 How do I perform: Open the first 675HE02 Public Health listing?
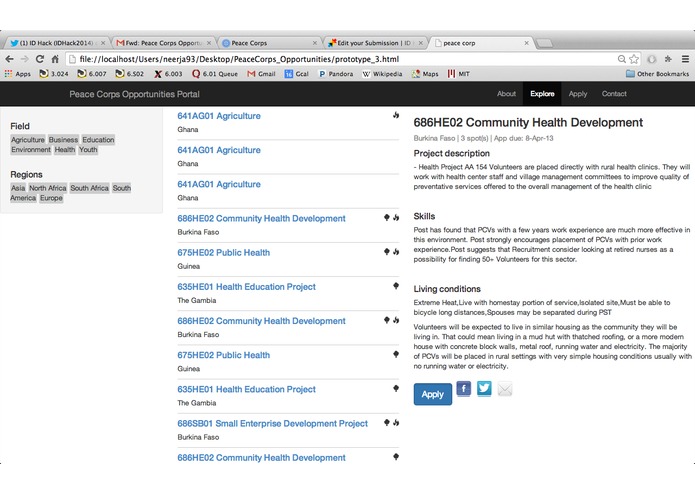pos(223,253)
